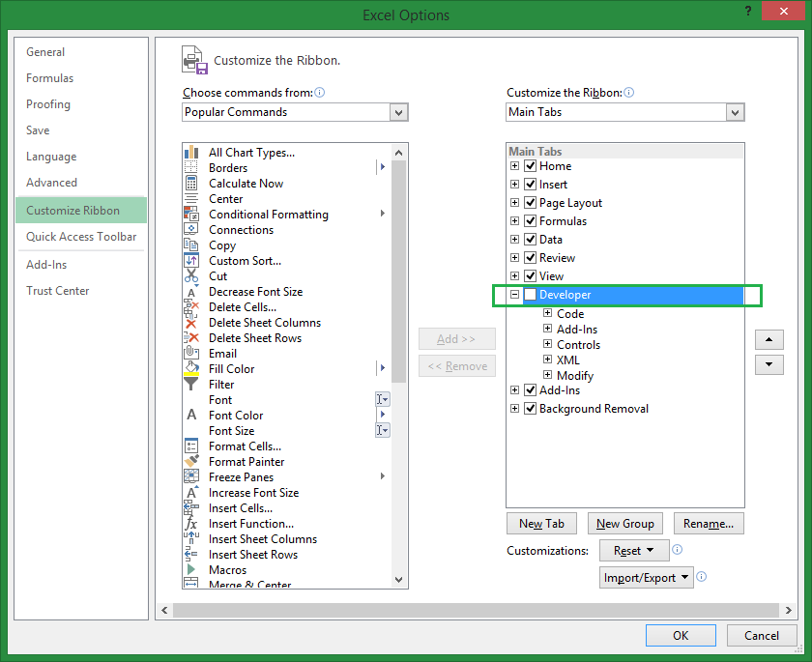Screen dimensions: 812x662
Task: Click the Cut scissors icon
Action: [x=190, y=275]
